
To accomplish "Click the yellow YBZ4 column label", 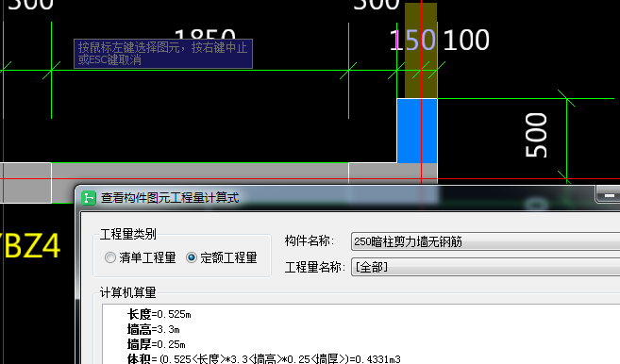I will click(30, 246).
